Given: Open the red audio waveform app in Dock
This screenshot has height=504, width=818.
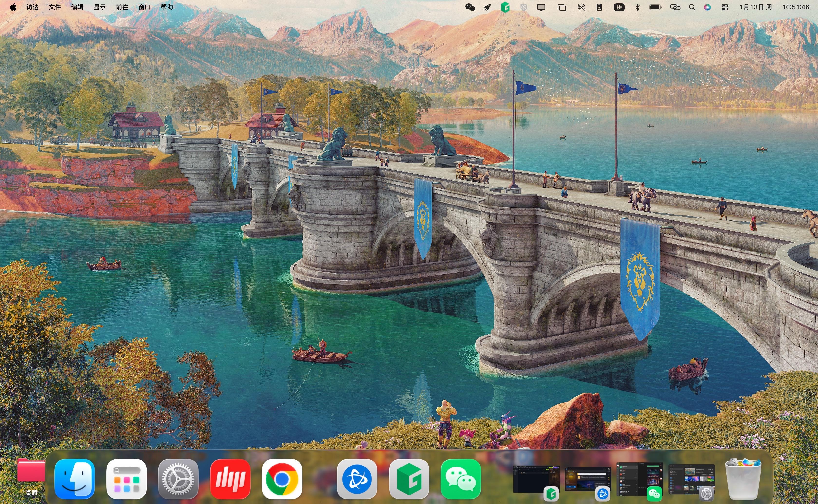Looking at the screenshot, I should coord(230,479).
